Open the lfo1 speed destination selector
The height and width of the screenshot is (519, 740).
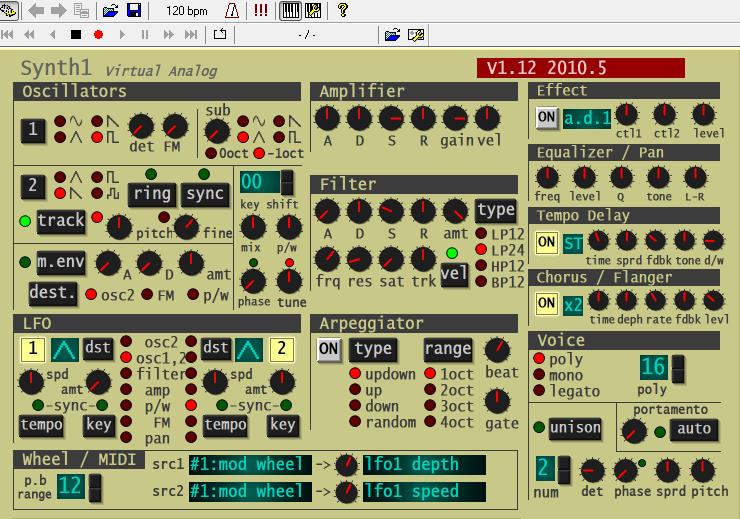click(x=424, y=492)
